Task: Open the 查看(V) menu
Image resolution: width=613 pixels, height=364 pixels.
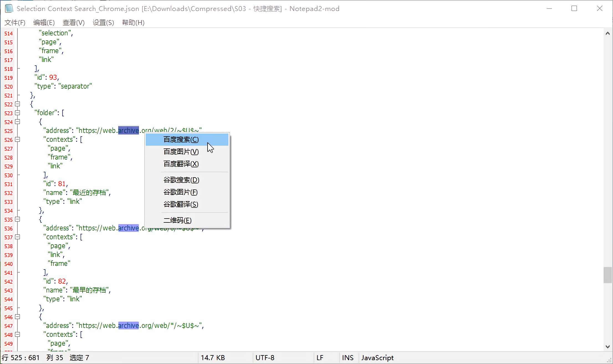Action: click(73, 22)
